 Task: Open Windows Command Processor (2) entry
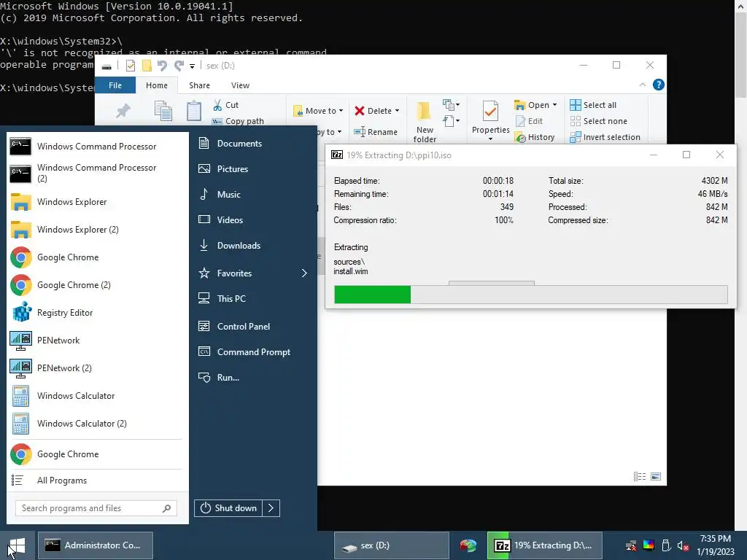[96, 173]
